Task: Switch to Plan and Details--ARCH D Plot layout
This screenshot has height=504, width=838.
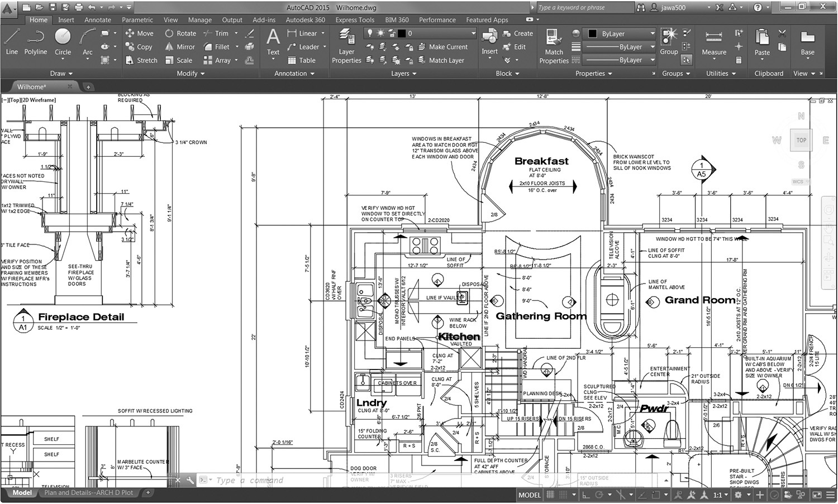Action: 89,493
